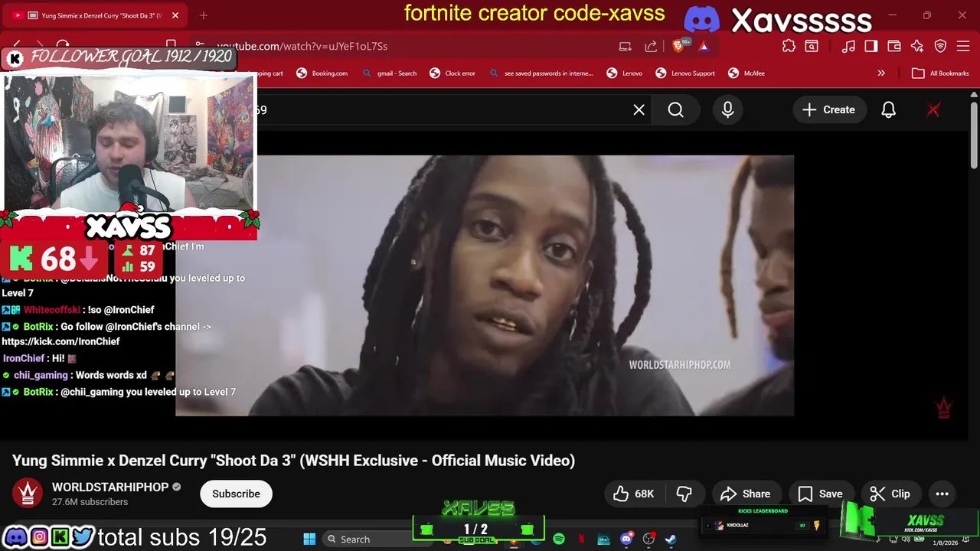Open the saved passwords bookmark
The image size is (980, 551).
(541, 73)
